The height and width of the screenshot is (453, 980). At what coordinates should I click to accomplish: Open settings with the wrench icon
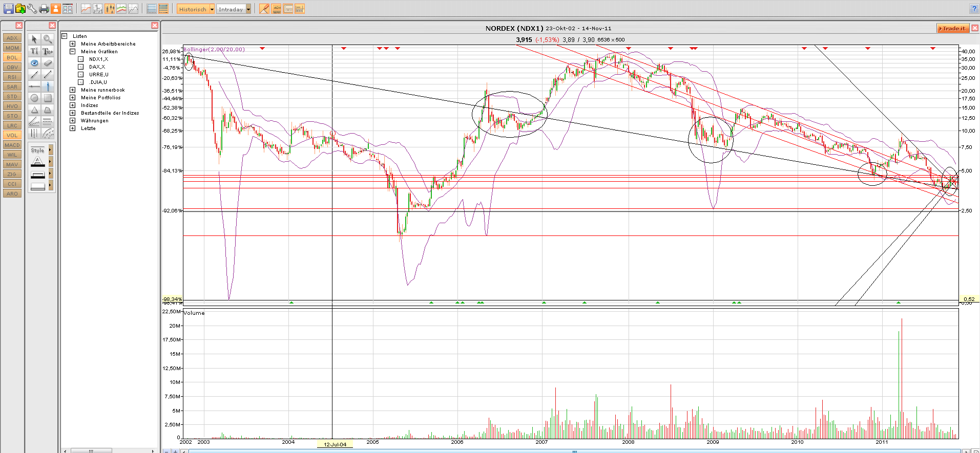coord(32,9)
